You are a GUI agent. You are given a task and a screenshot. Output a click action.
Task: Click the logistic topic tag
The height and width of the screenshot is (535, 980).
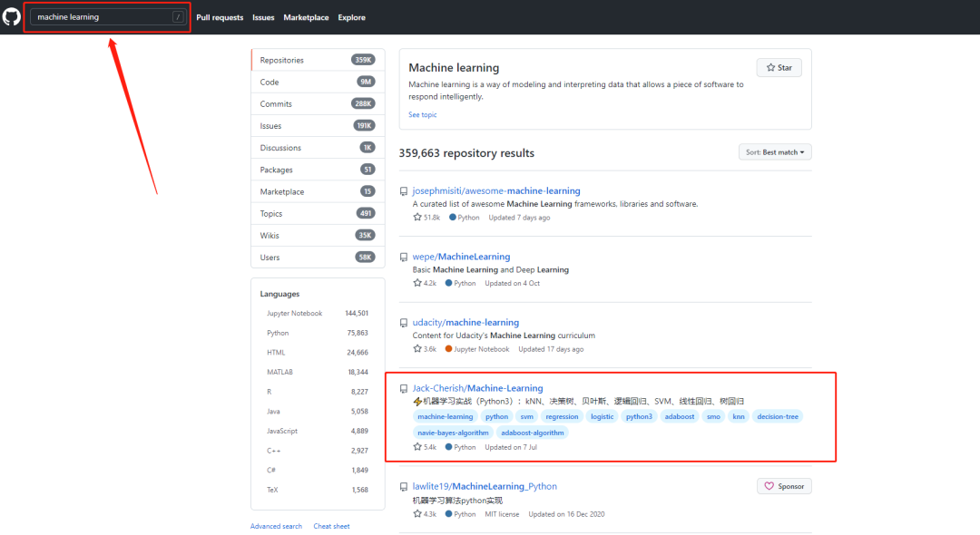point(602,416)
